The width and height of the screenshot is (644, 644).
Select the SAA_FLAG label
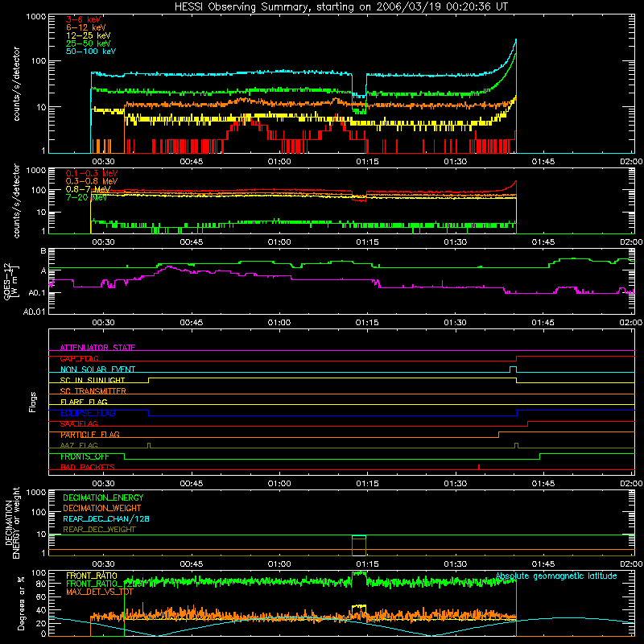[79, 423]
